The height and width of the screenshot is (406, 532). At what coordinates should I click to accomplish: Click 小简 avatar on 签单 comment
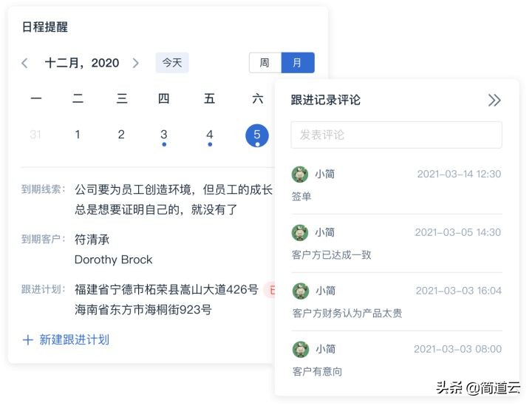tap(300, 175)
